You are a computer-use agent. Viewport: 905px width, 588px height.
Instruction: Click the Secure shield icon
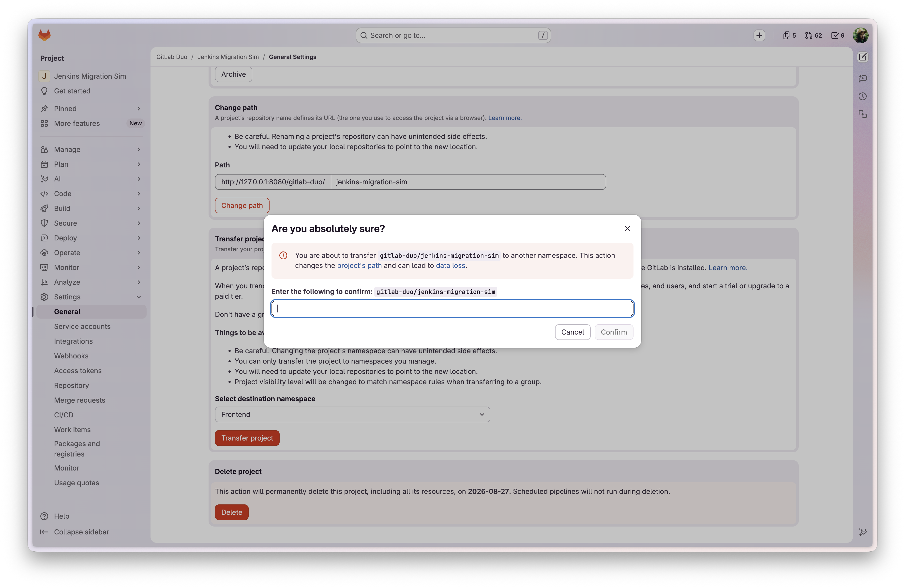(x=44, y=223)
